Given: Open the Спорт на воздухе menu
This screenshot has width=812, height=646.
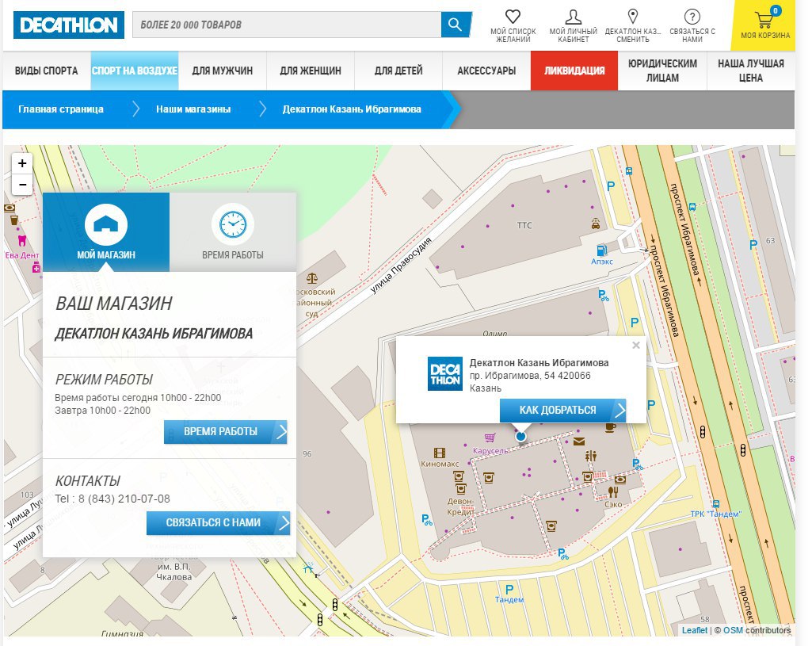Looking at the screenshot, I should [135, 71].
